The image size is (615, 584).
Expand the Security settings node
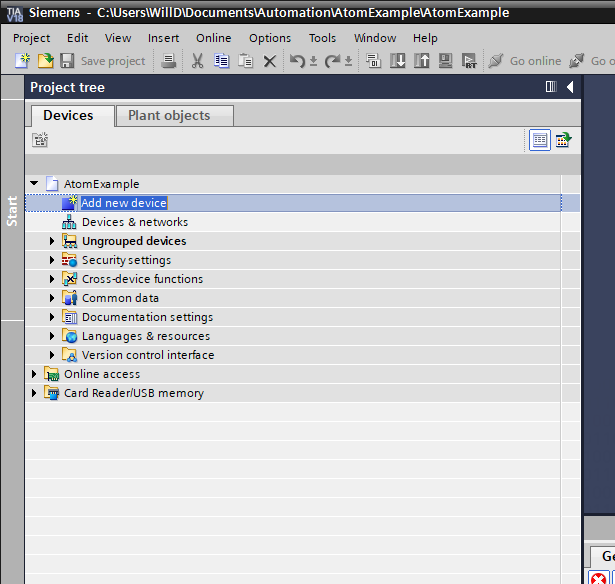click(53, 260)
